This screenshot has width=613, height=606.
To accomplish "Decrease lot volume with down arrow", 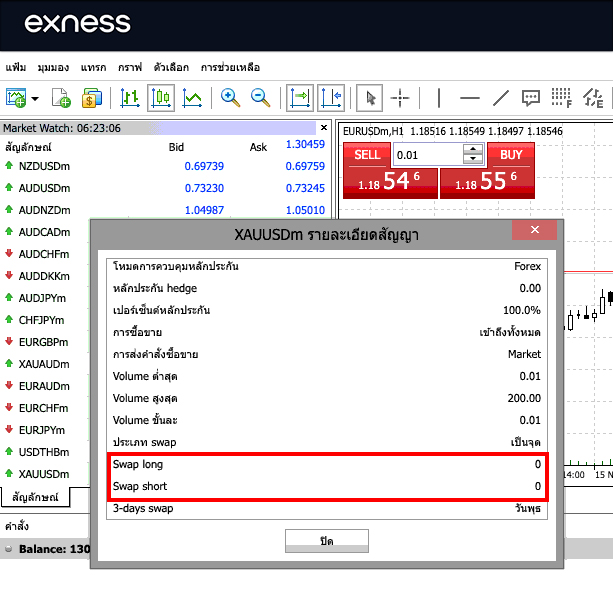I will (x=473, y=159).
